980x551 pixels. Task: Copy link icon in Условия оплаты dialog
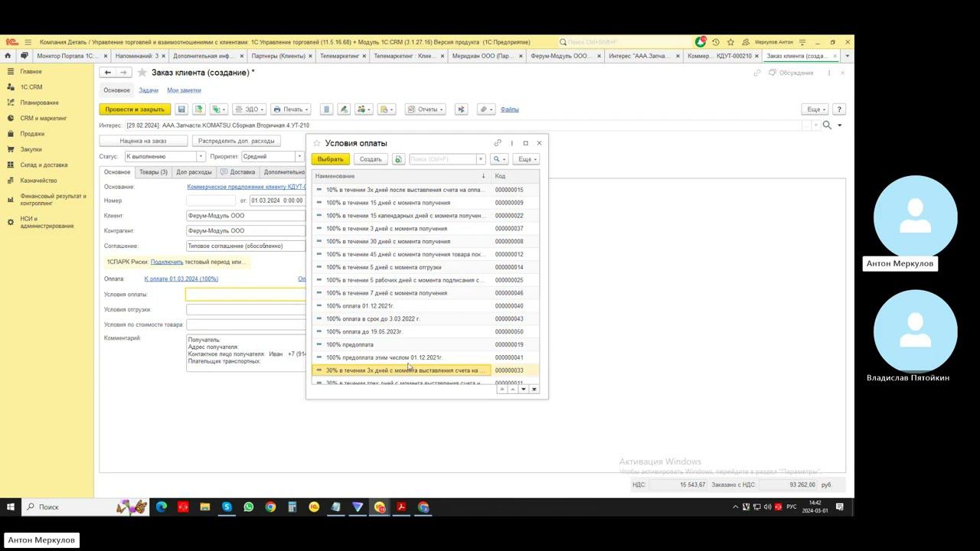coord(498,143)
